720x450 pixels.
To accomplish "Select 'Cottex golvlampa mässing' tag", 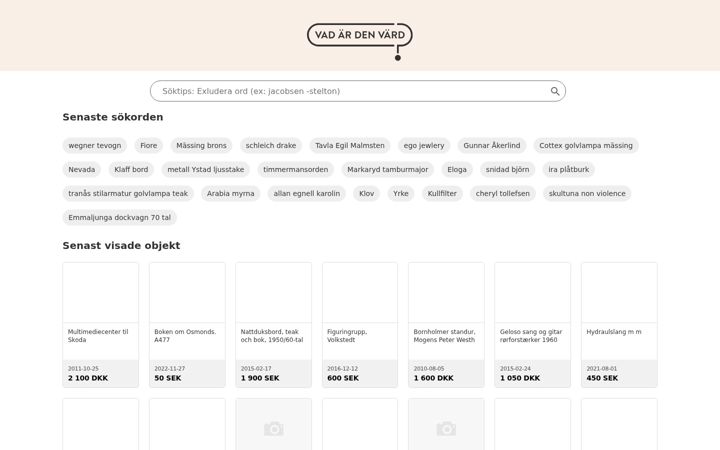I will 585,146.
